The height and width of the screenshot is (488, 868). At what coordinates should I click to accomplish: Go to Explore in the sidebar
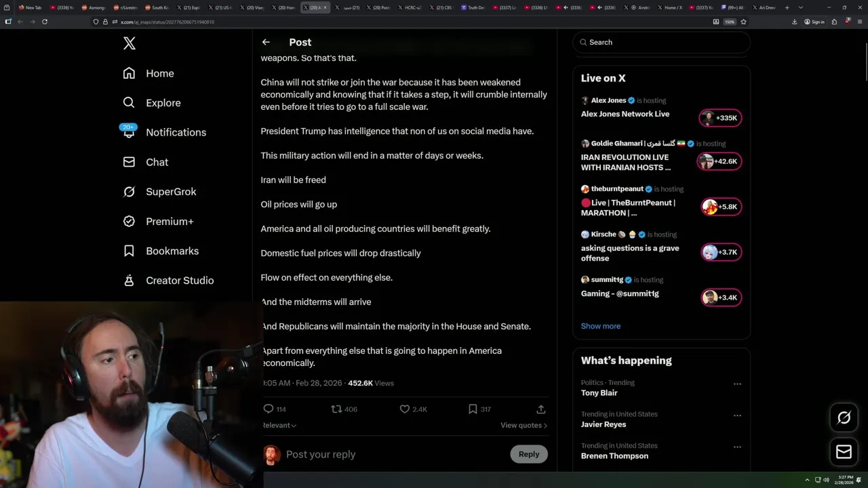152,103
